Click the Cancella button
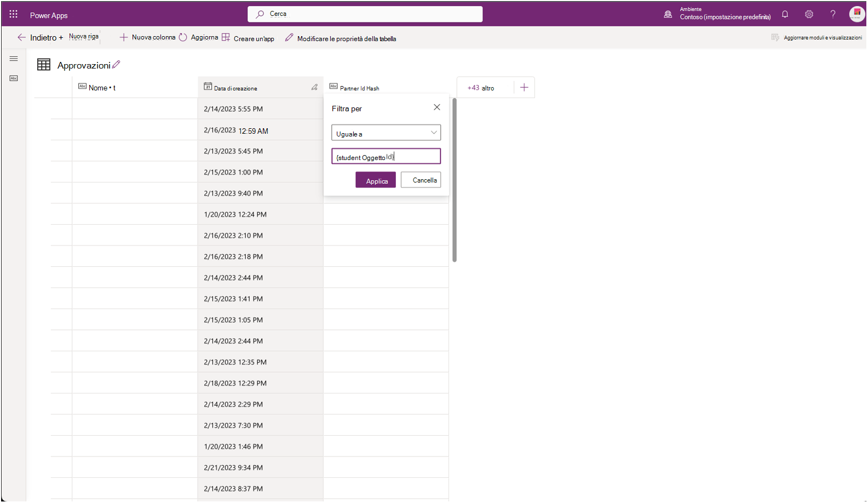868x502 pixels. click(x=421, y=180)
